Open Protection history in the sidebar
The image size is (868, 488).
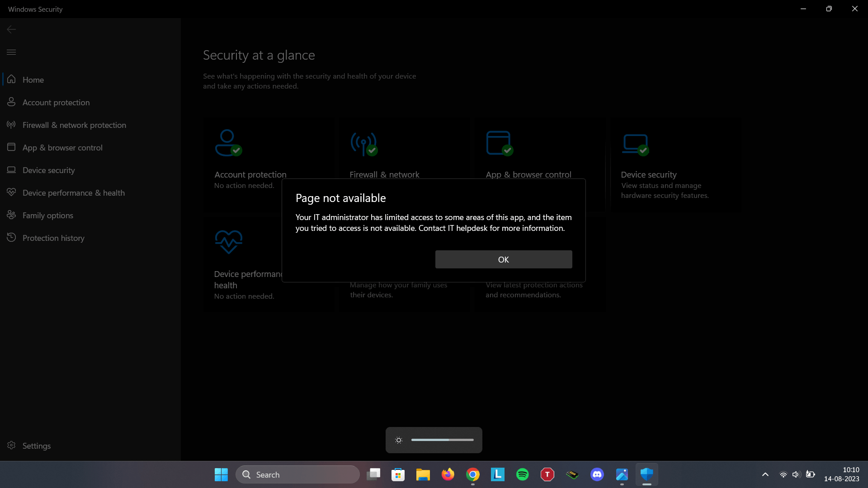pos(90,238)
